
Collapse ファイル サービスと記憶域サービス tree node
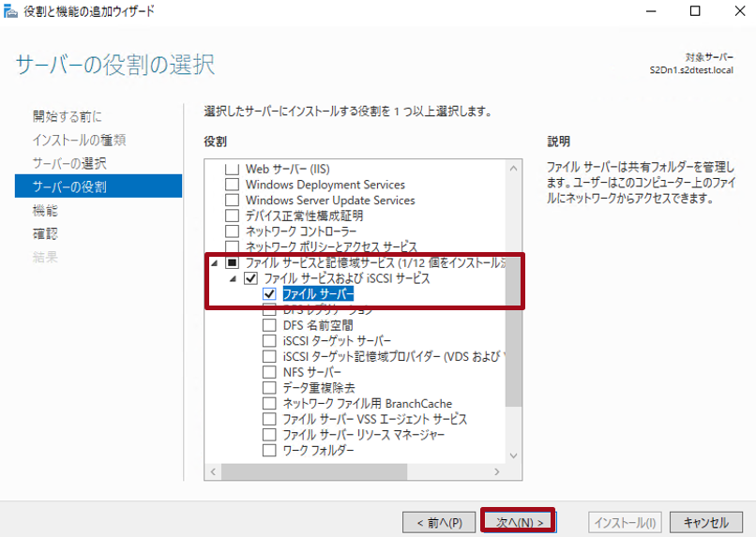pos(215,263)
